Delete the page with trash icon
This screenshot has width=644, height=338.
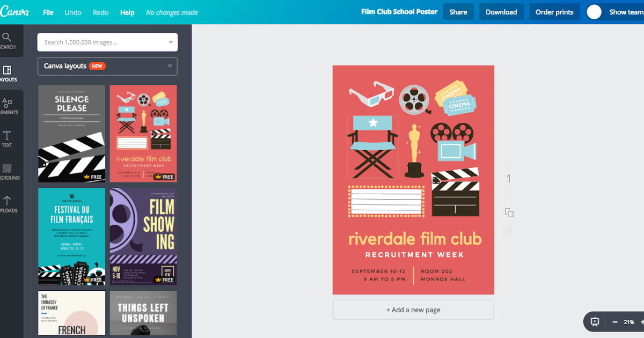click(509, 231)
